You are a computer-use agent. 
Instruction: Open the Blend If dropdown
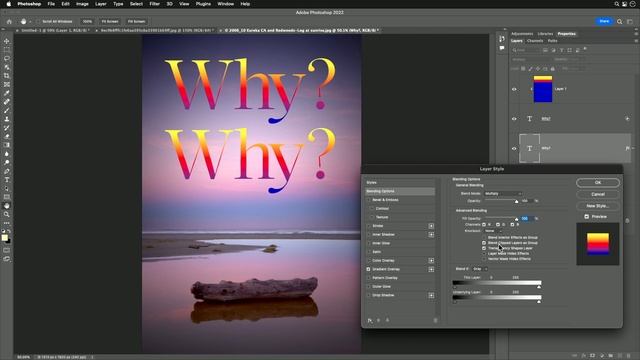[x=480, y=269]
